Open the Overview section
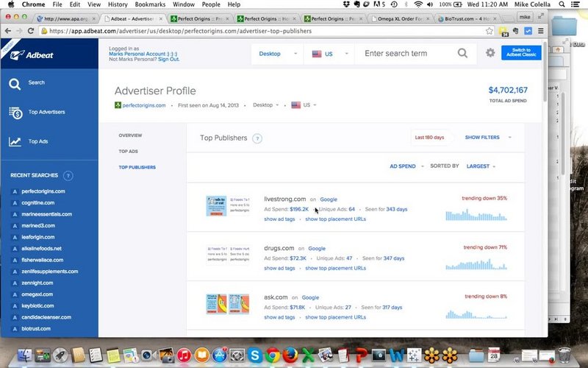Image resolution: width=588 pixels, height=368 pixels. (130, 135)
